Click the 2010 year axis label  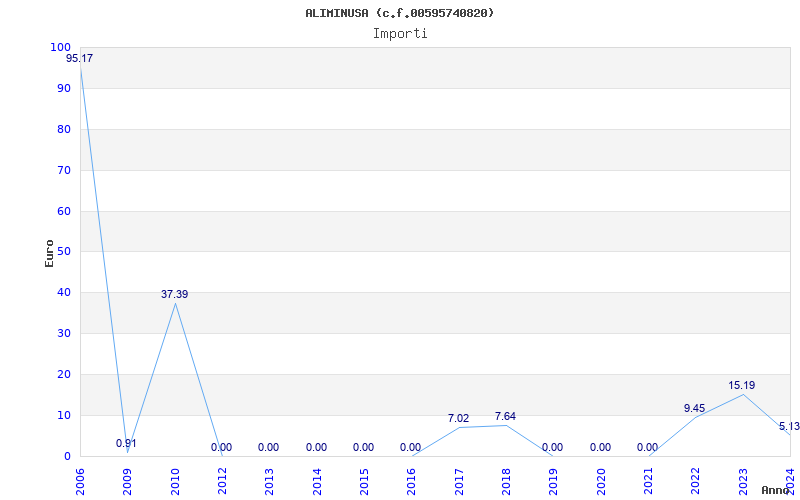(x=175, y=482)
